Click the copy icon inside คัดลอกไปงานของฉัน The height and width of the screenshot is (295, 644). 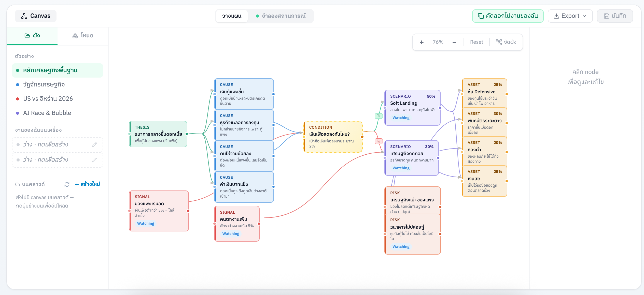481,16
